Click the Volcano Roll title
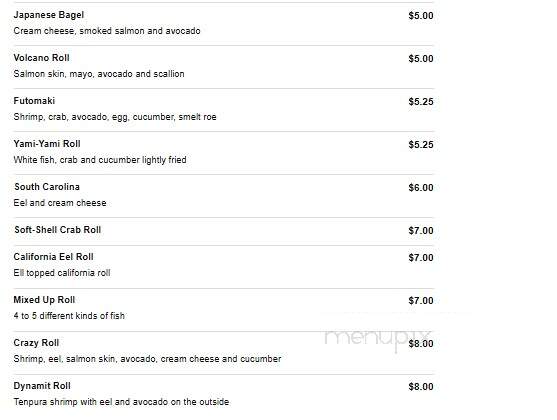This screenshot has height=420, width=557. pos(41,58)
